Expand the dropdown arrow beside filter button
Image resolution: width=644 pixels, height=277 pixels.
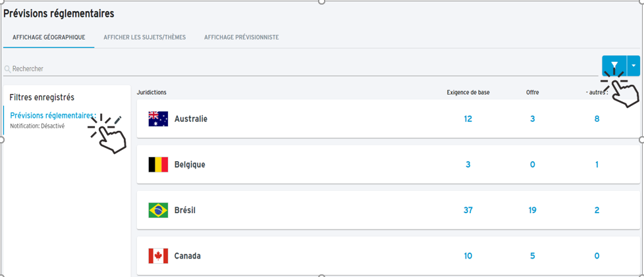[x=633, y=65]
